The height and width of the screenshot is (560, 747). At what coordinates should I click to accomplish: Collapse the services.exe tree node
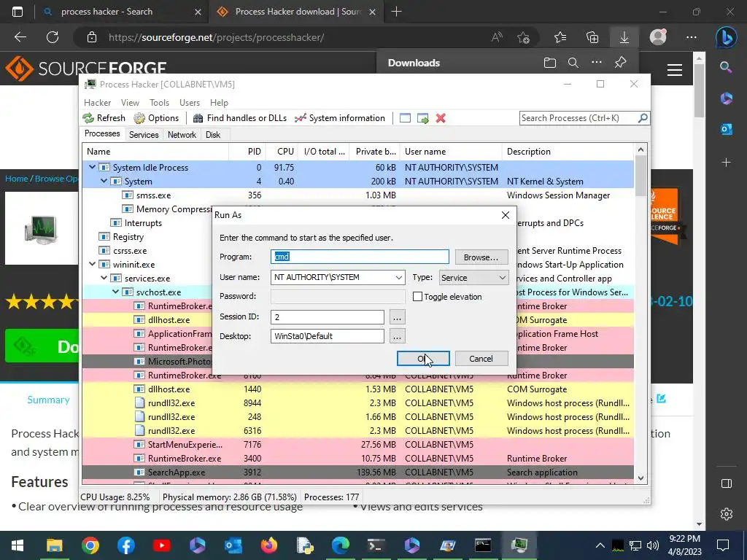click(x=104, y=278)
